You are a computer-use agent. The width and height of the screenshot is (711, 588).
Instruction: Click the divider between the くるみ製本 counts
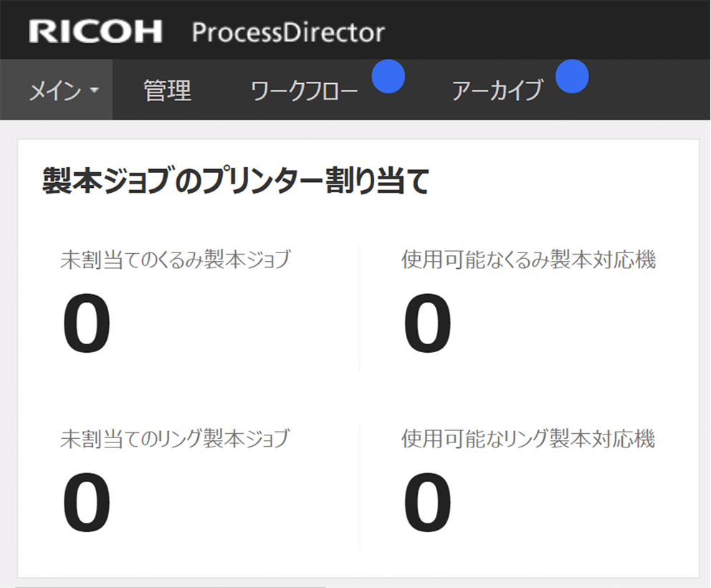click(359, 308)
